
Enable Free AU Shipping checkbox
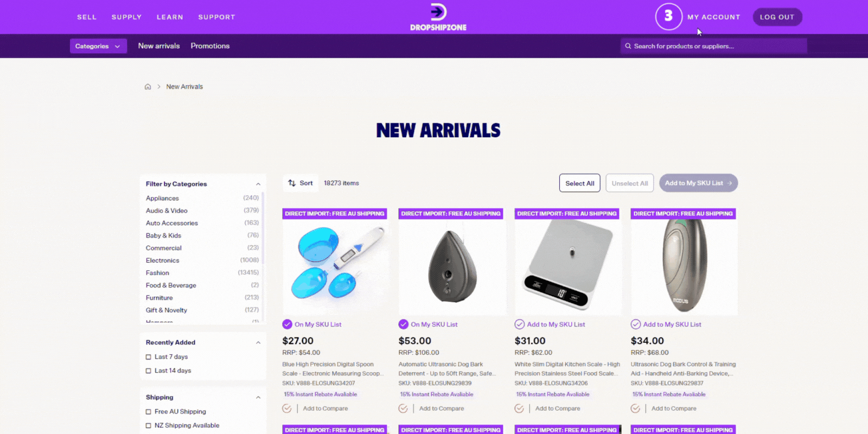pyautogui.click(x=149, y=412)
